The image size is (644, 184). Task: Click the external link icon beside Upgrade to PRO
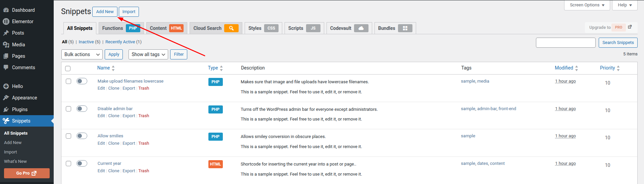[630, 27]
